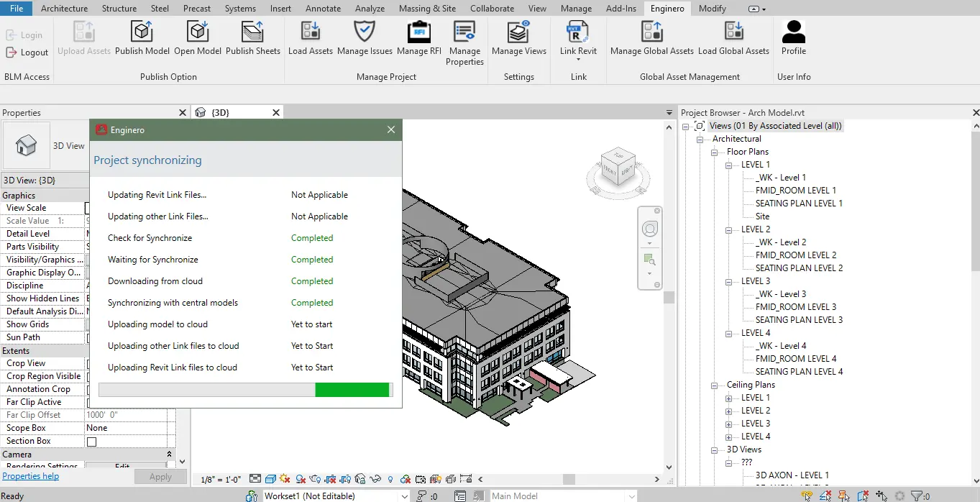
Task: Click the selection filter funnel icon
Action: [917, 496]
